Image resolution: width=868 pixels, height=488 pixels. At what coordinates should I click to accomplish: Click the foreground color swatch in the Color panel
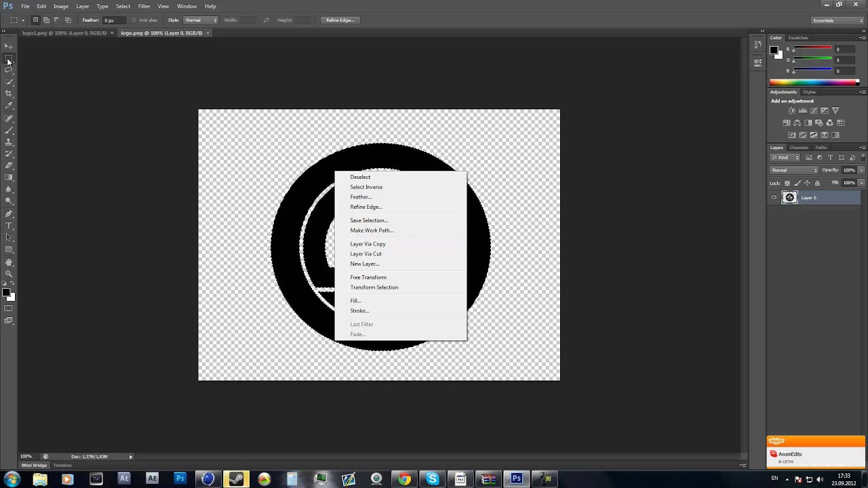(774, 50)
